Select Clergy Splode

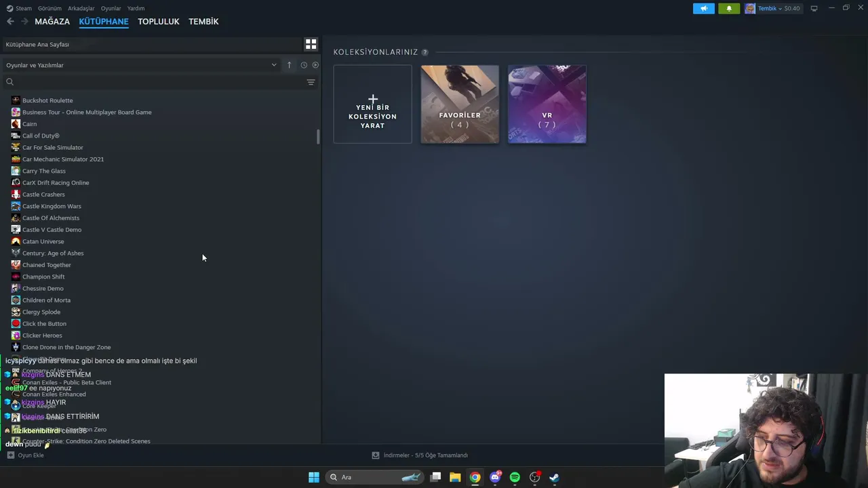click(x=41, y=312)
